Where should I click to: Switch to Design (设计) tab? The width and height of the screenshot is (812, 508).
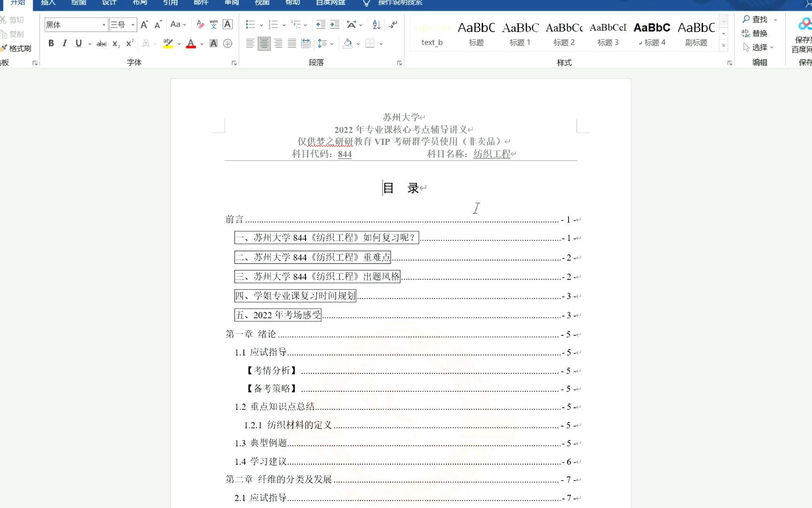point(109,3)
